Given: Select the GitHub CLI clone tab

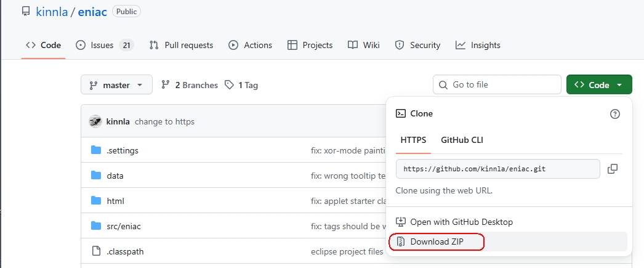Looking at the screenshot, I should pyautogui.click(x=462, y=140).
